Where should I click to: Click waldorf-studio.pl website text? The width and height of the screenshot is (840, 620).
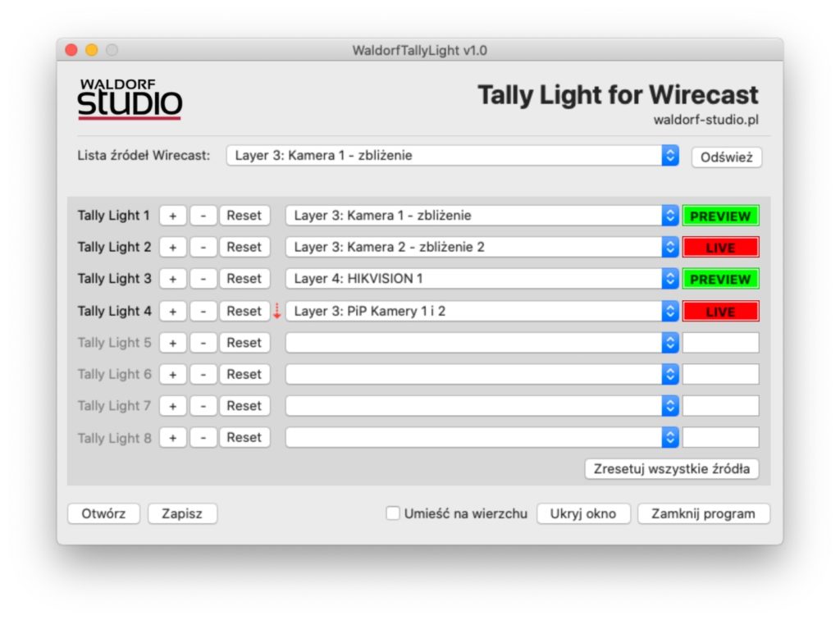point(705,120)
